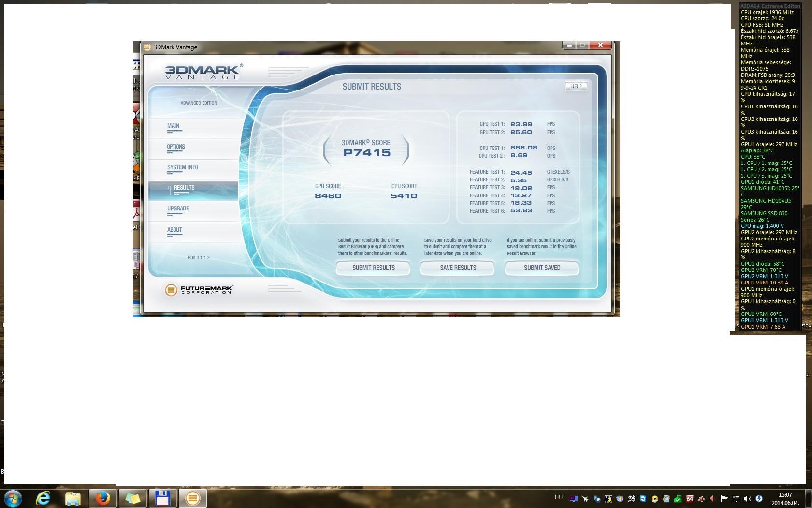Launch Internet Explorer from the taskbar
Screen dimensions: 812x508
pyautogui.click(x=43, y=498)
